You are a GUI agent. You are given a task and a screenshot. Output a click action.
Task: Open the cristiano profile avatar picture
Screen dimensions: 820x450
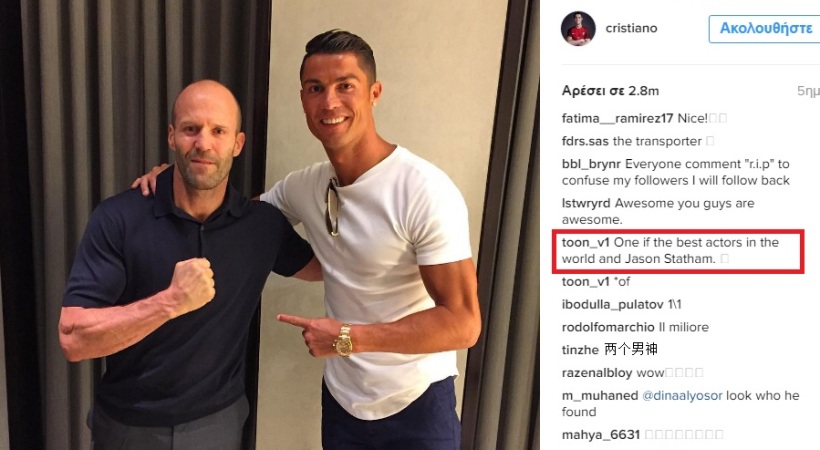tap(578, 28)
